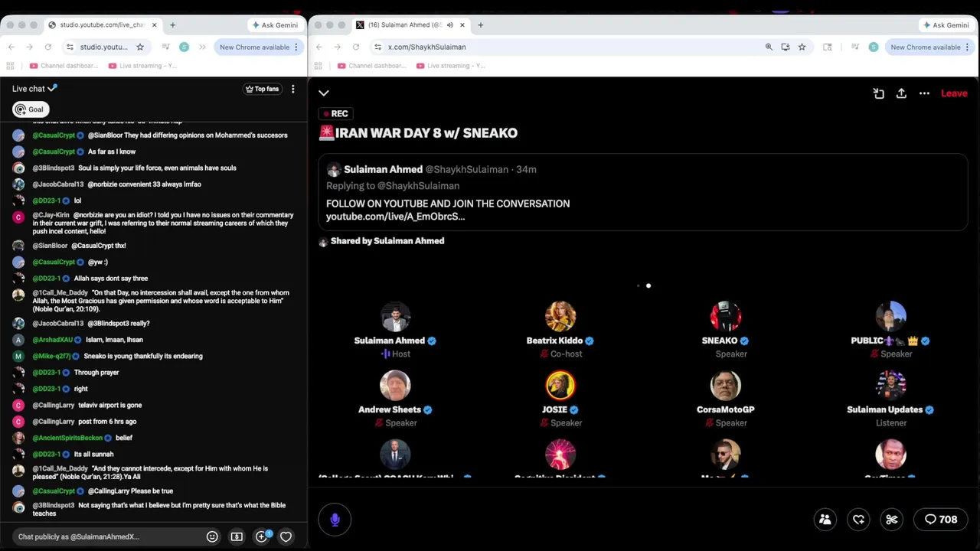
Task: Open the guests list icon in Space
Action: click(825, 520)
